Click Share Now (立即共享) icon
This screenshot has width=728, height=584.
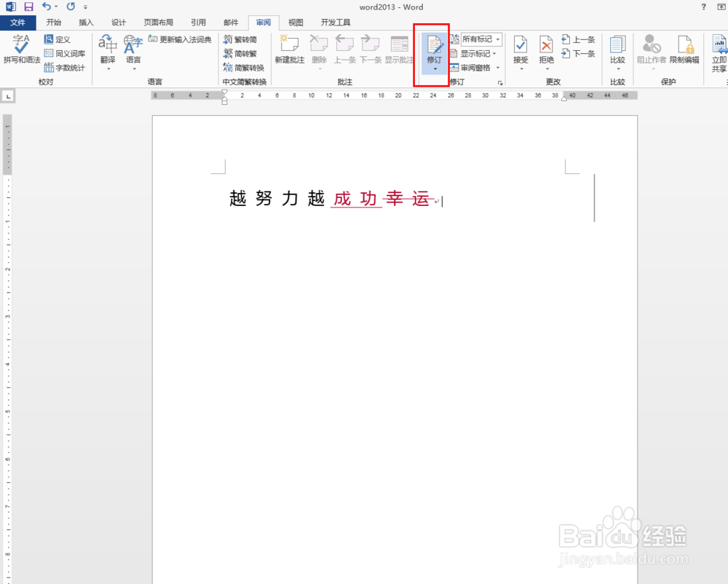(x=719, y=44)
